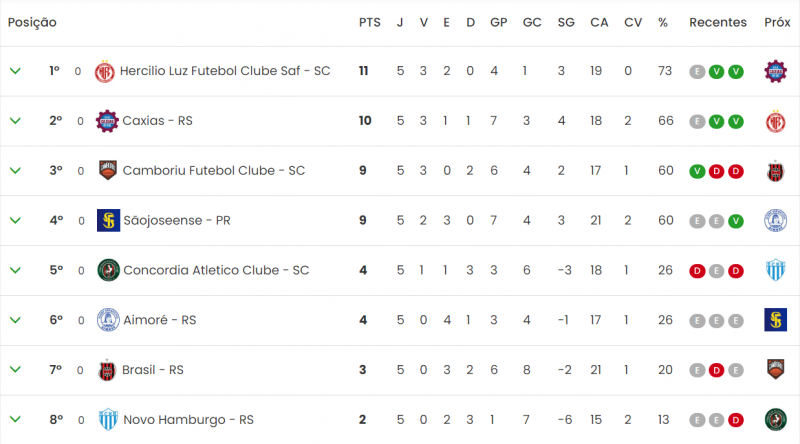Click the Camboriu Futebol Clube crest icon
This screenshot has width=800, height=444.
(x=108, y=170)
